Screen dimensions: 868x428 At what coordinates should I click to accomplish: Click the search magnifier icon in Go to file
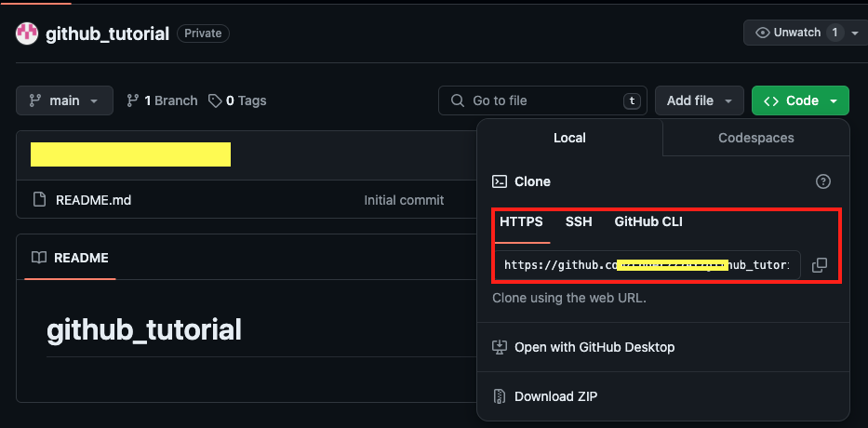point(457,100)
